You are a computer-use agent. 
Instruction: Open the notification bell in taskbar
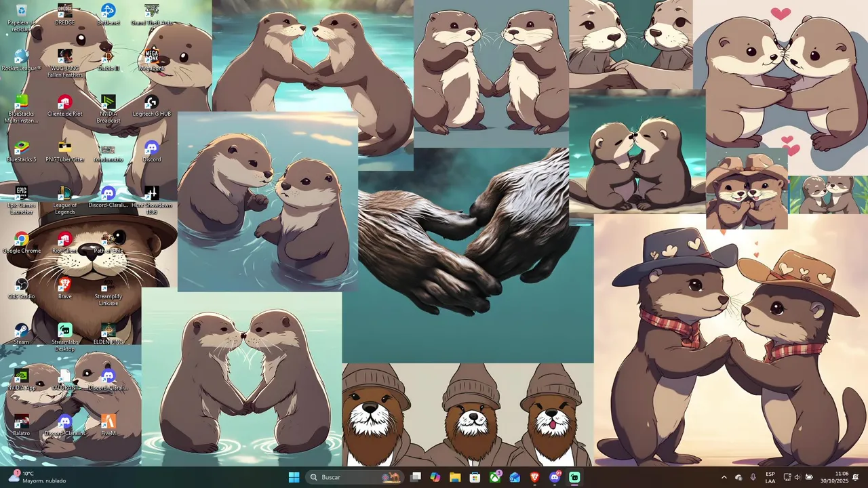click(x=856, y=477)
